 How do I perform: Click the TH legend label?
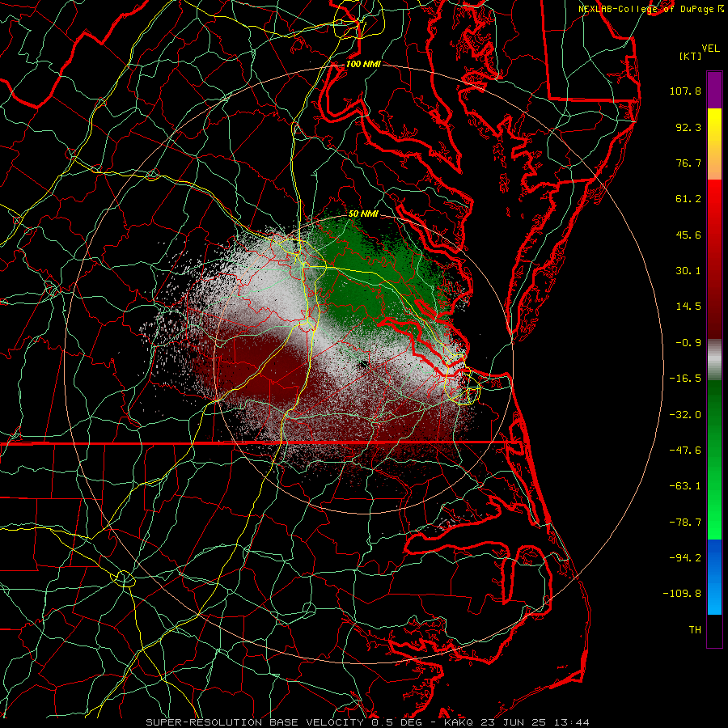coord(695,630)
